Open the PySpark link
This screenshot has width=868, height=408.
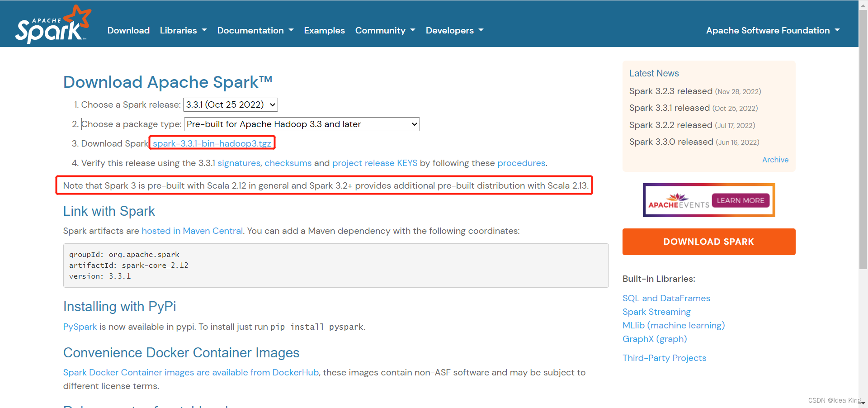coord(80,327)
